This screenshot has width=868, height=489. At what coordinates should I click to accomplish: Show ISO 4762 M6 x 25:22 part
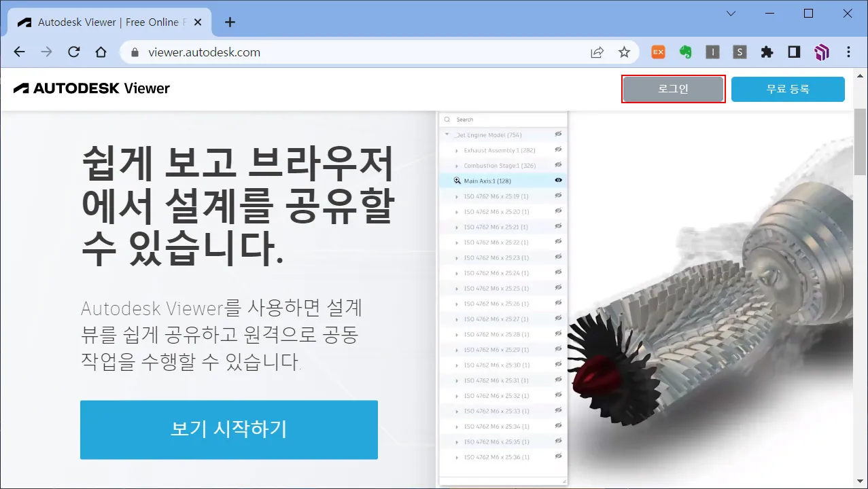559,242
